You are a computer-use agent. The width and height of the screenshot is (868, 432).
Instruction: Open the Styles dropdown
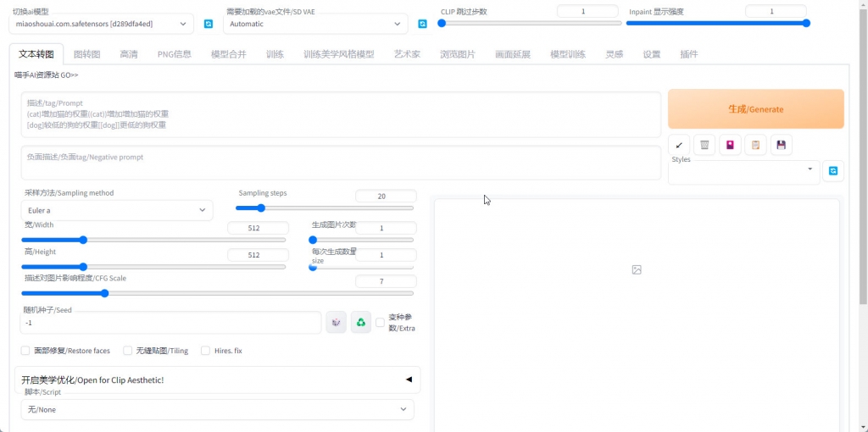tap(744, 172)
